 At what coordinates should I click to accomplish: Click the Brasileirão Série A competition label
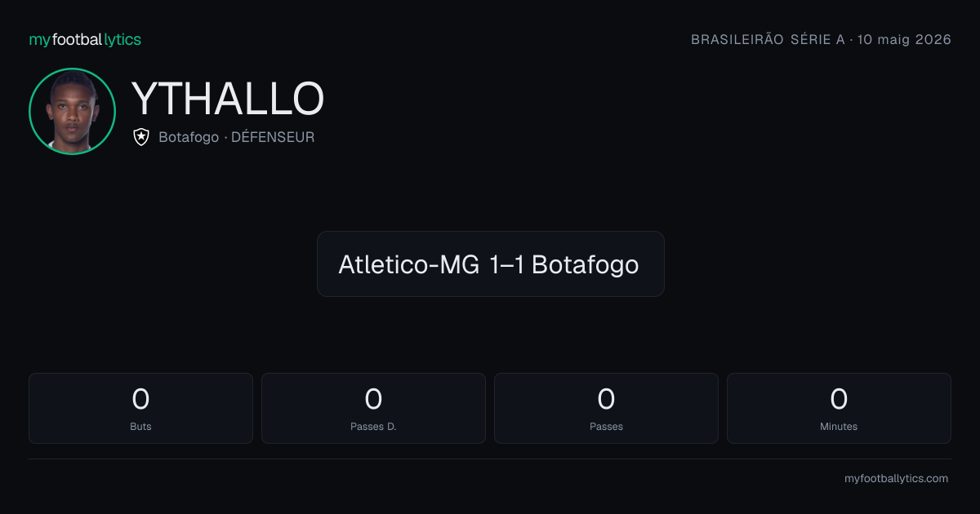[x=768, y=39]
